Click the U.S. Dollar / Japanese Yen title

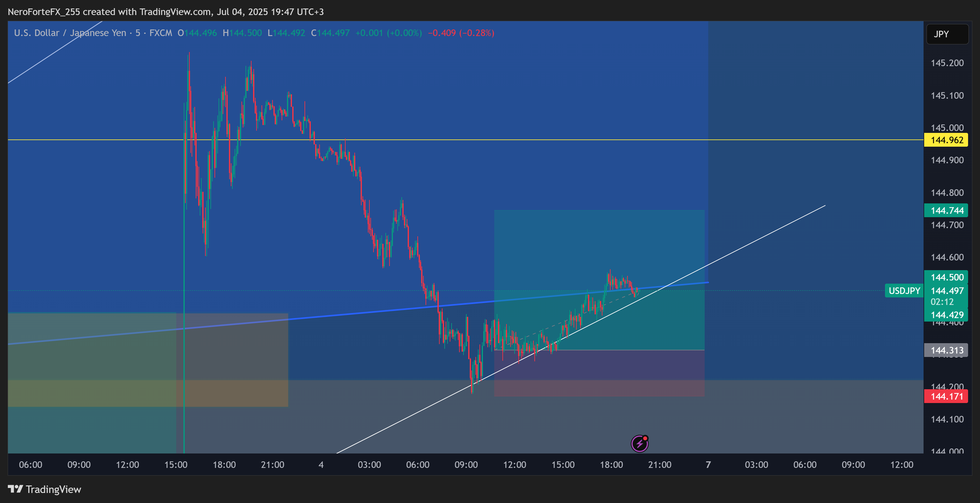click(x=70, y=33)
